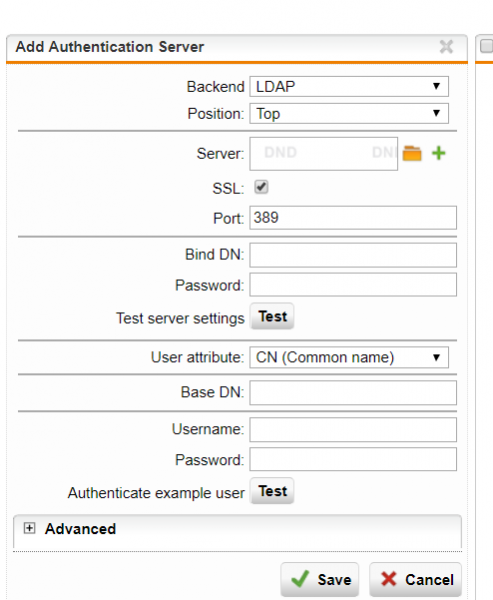Click the Password field below Username
Viewport: 493px width, 600px height.
(353, 459)
